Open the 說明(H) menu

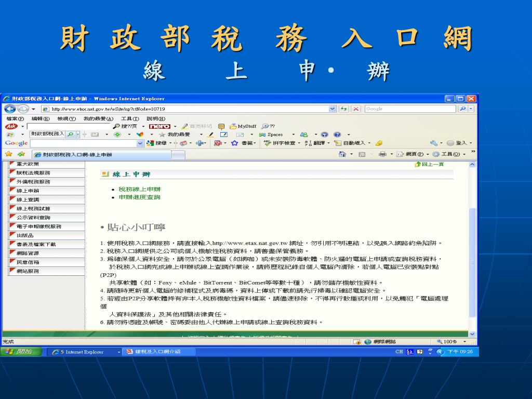[x=156, y=118]
